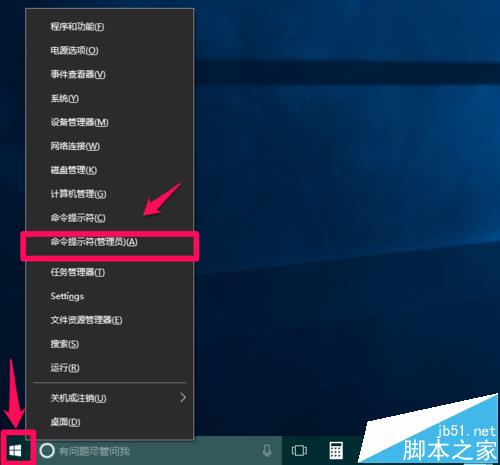
Task: Click the Cortana circle icon
Action: coord(47,451)
